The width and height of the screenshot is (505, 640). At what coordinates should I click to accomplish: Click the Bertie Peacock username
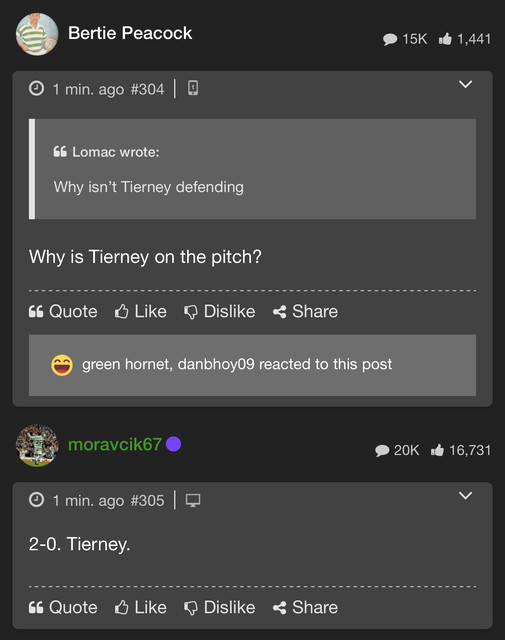[130, 33]
